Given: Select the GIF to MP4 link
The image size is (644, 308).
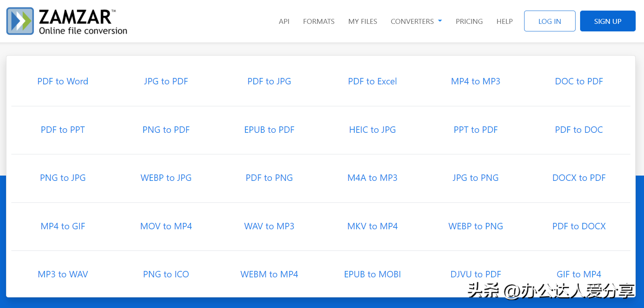Looking at the screenshot, I should (x=579, y=274).
